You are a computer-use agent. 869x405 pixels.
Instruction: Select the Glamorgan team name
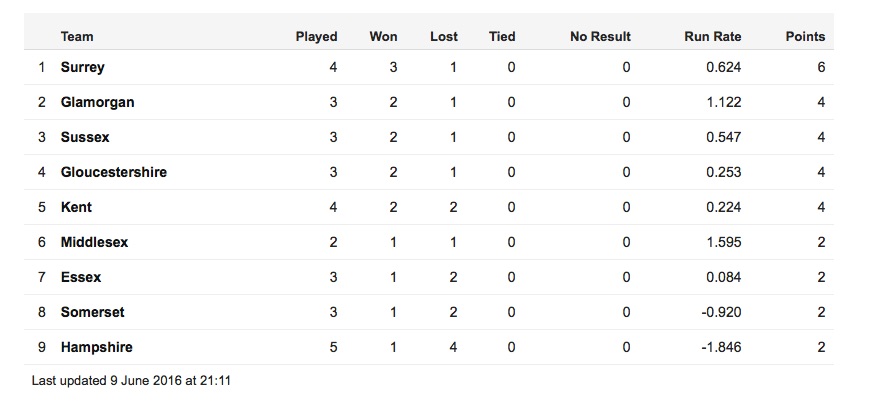tap(98, 102)
